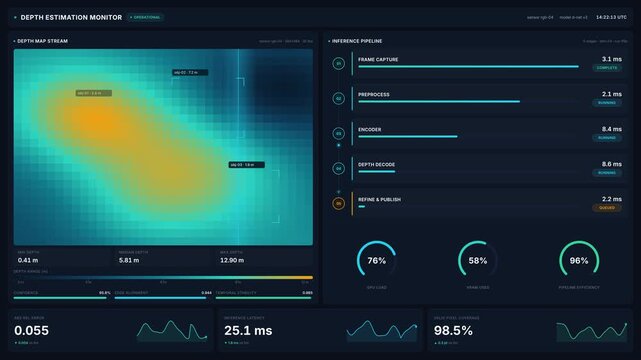Viewport: 641px width, 360px height.
Task: Click the Depth Decode progress bar
Action: point(468,172)
